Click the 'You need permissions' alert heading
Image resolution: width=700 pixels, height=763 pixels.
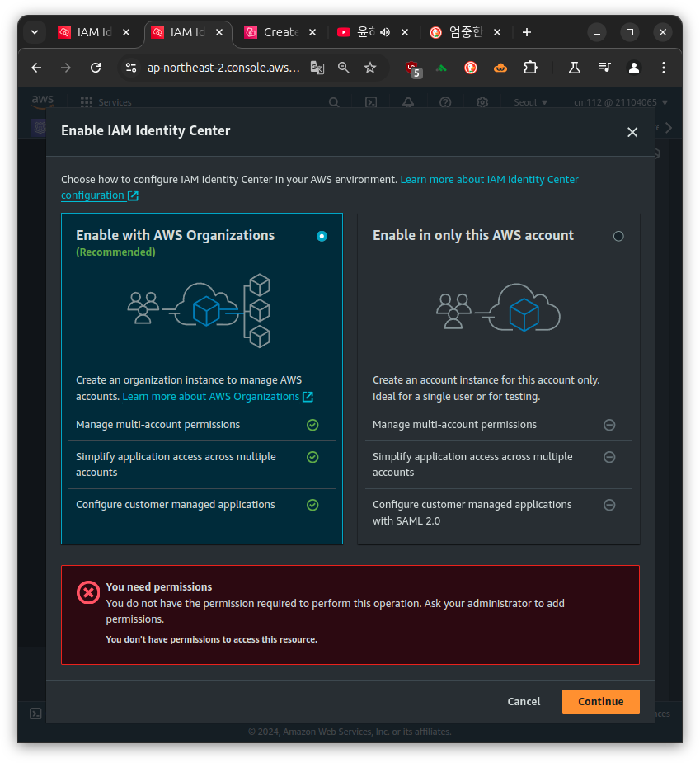click(x=159, y=586)
